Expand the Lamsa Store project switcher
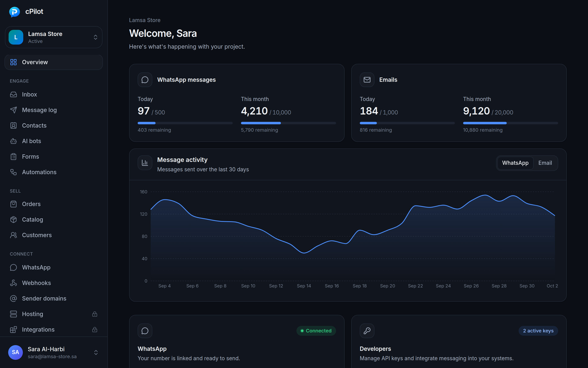This screenshot has height=368, width=588. pos(54,37)
